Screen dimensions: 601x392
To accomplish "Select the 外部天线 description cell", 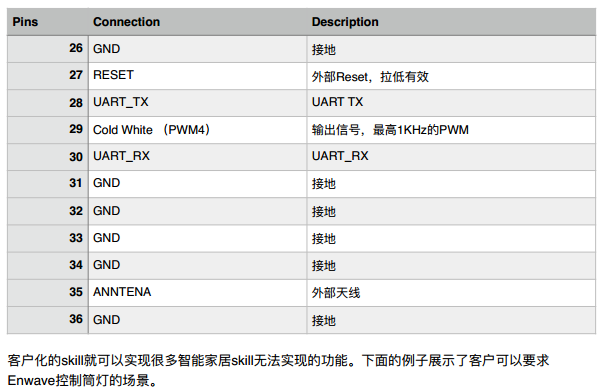I will pyautogui.click(x=451, y=293).
